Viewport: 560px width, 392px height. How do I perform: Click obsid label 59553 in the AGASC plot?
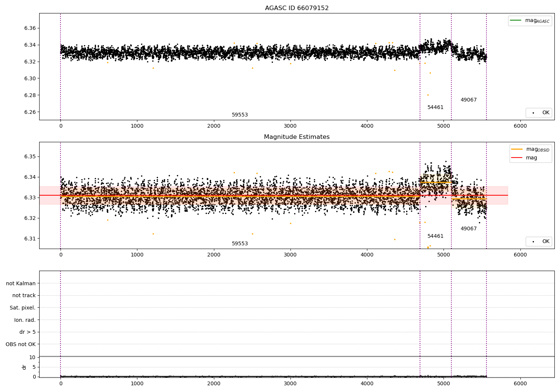(240, 115)
